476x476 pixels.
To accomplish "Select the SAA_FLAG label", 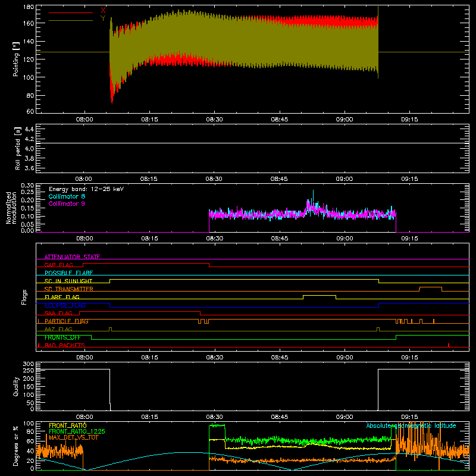I will click(58, 313).
